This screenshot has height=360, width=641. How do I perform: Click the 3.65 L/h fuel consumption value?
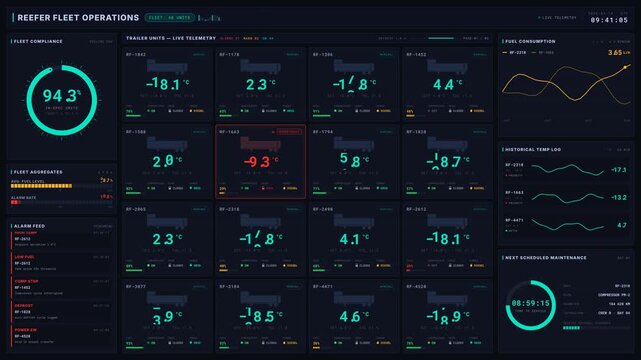[619, 53]
